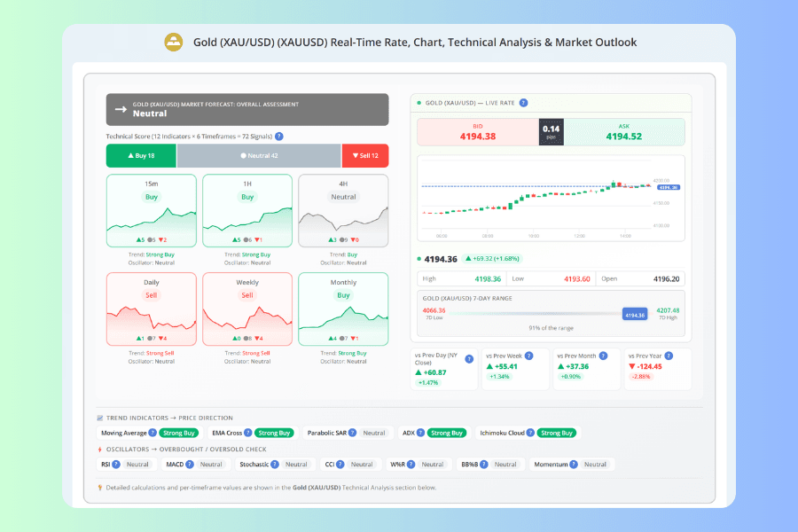Screen dimensions: 798x532
Task: Open the 15m timeframe card
Action: (151, 211)
